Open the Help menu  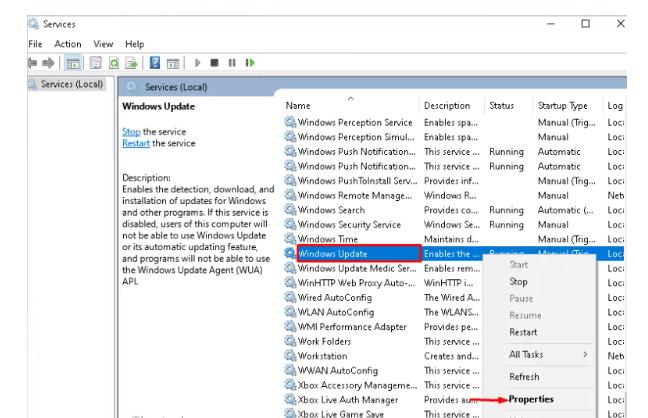pos(135,44)
